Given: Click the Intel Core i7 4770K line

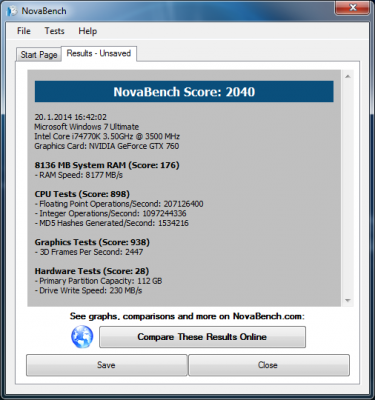Looking at the screenshot, I should pos(107,137).
